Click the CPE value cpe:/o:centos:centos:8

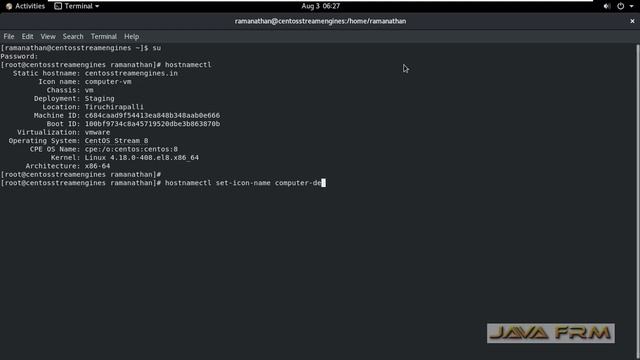[131, 149]
